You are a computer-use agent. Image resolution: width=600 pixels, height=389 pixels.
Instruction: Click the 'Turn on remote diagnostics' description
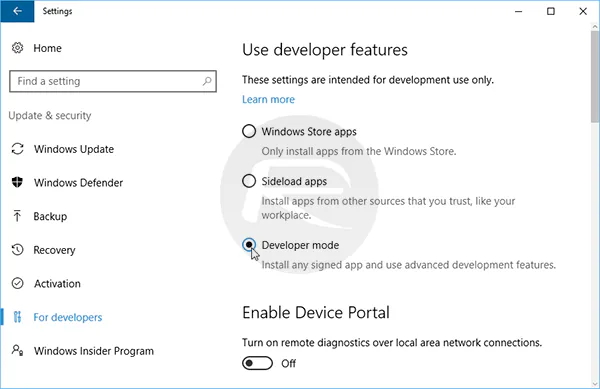pyautogui.click(x=392, y=343)
